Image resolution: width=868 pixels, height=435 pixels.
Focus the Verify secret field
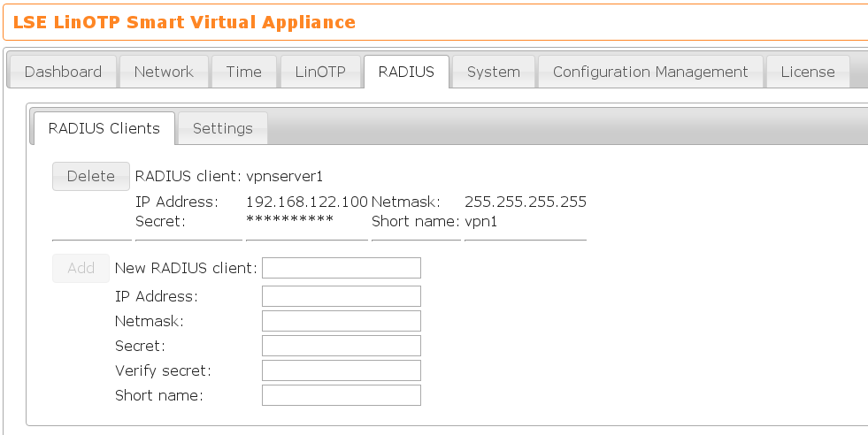[x=341, y=370]
